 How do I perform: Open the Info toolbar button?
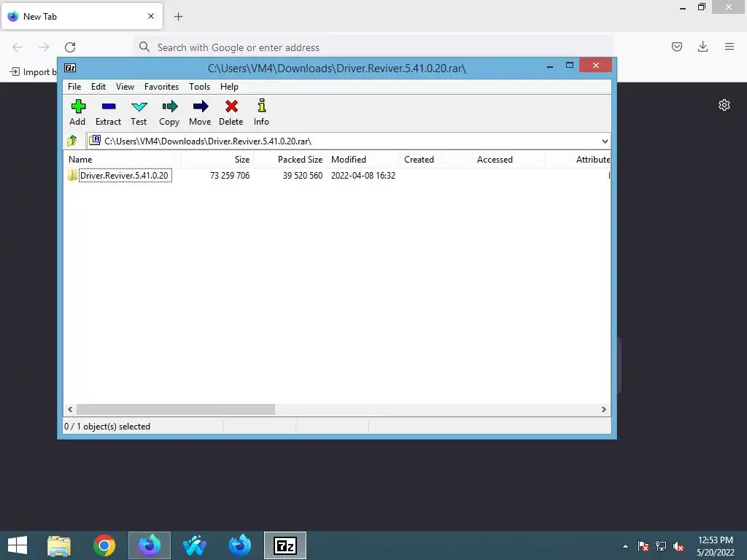261,113
